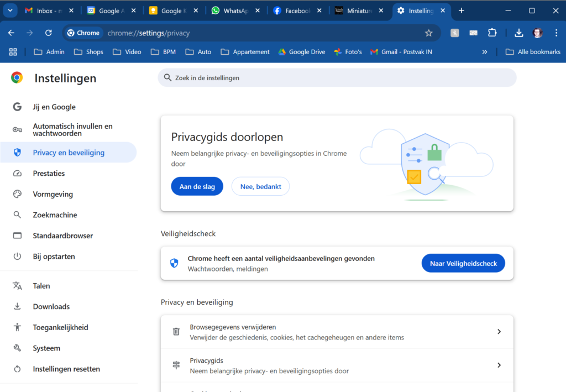Show hidden bookmarks with the double chevron

pyautogui.click(x=484, y=52)
